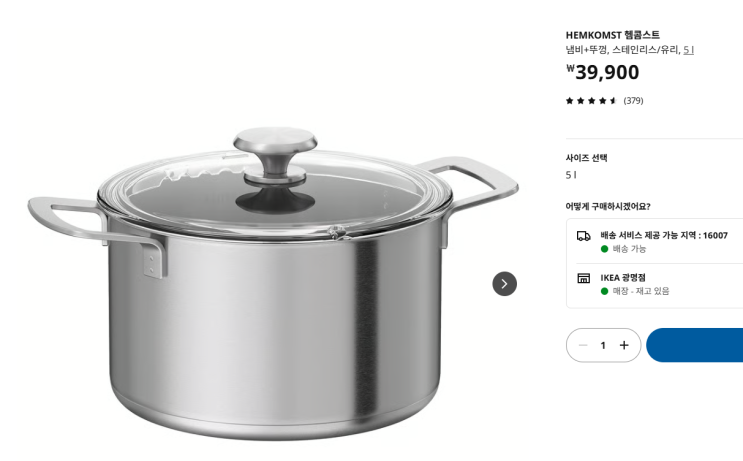Viewport: 743px width, 461px height.
Task: Click the 사이즈 선택 heading
Action: [586, 158]
